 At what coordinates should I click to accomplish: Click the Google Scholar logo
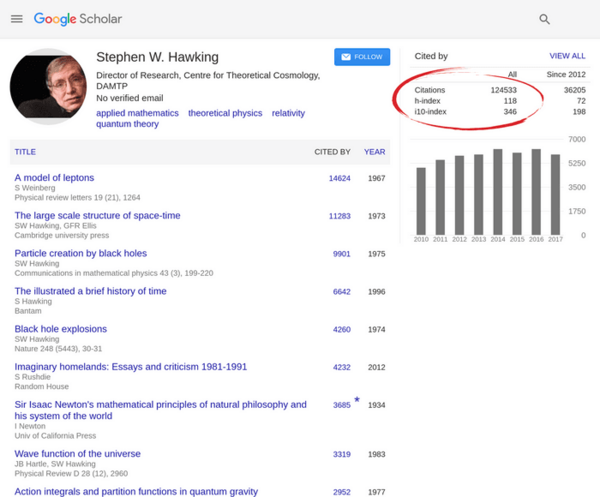pos(78,19)
